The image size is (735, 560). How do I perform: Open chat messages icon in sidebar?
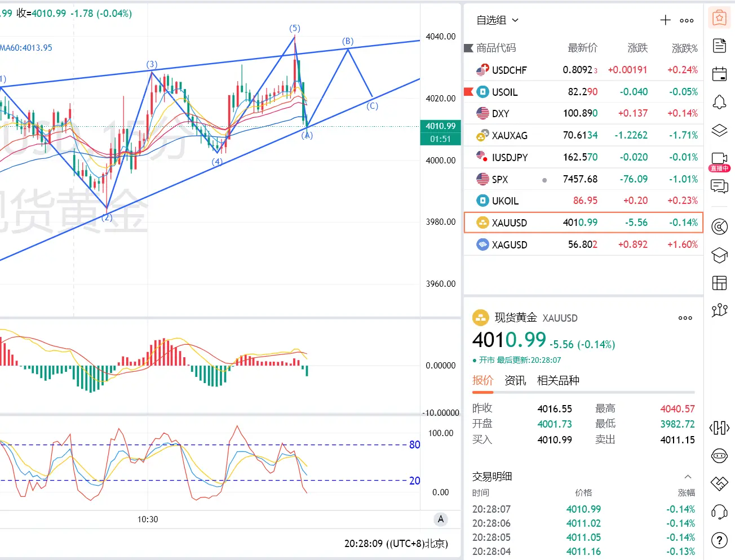[719, 186]
